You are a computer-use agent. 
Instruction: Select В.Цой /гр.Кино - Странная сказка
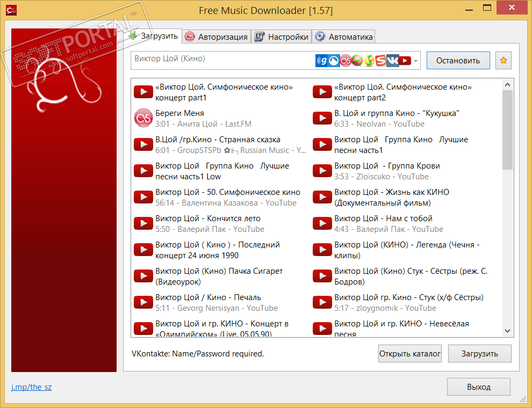click(220, 145)
